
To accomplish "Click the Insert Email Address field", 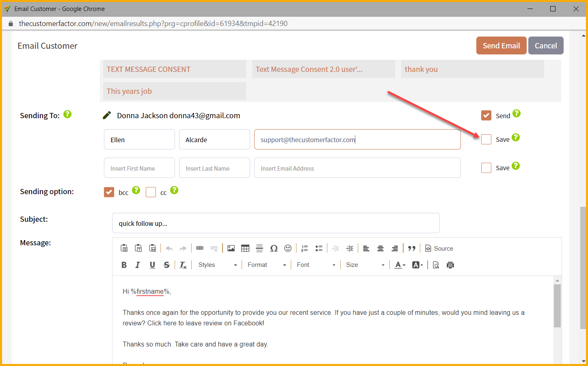I will pos(357,168).
